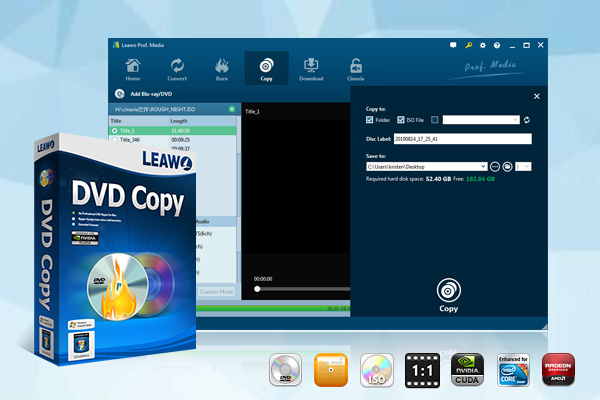Open the Burn module
Viewport: 600px width, 400px height.
[222, 69]
